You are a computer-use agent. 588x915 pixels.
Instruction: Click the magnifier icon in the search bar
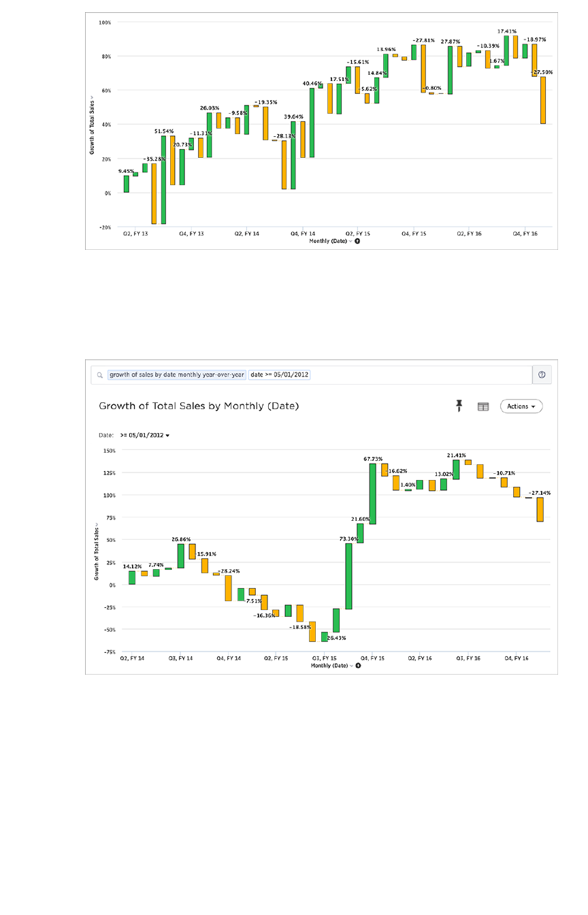pos(100,375)
